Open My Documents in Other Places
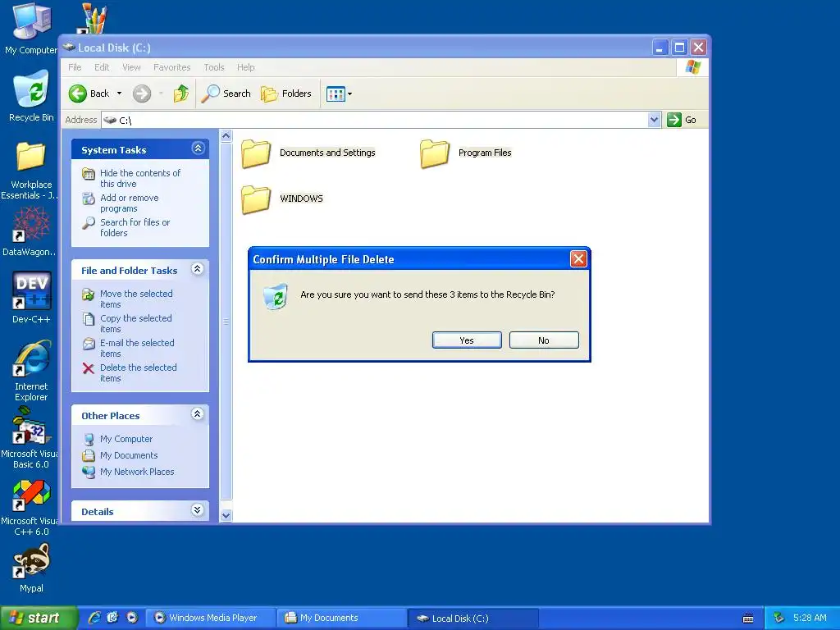Image resolution: width=840 pixels, height=630 pixels. 129,455
